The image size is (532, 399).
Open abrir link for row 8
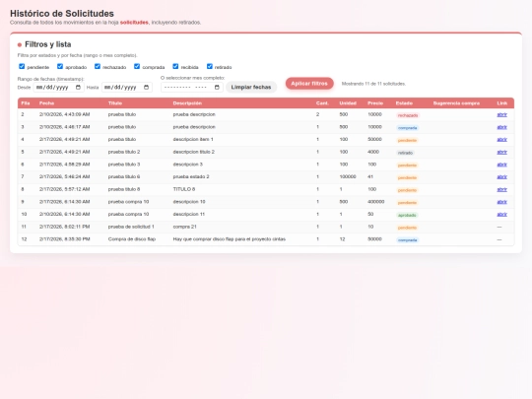click(x=501, y=189)
